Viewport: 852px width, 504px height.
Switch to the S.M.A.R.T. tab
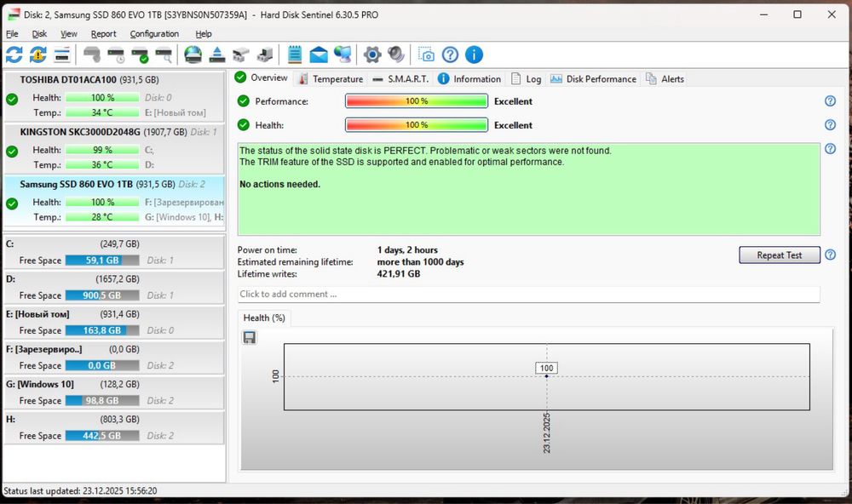[x=401, y=78]
